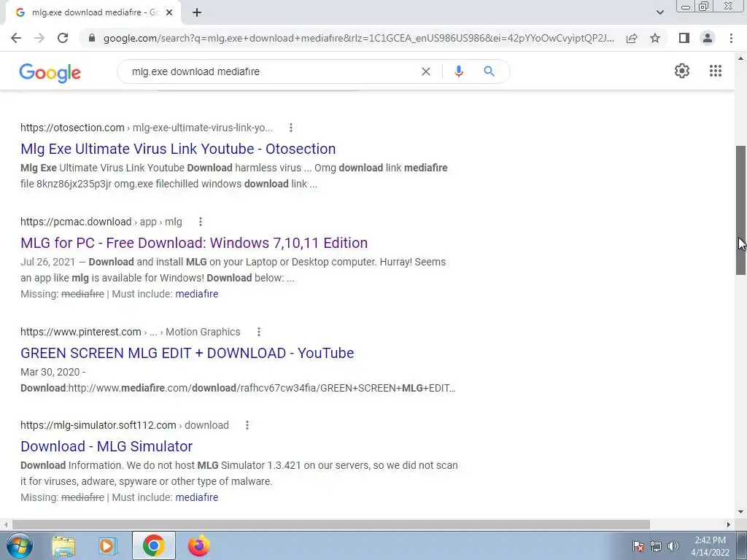Screen dimensions: 747x560
Task: Expand the tab search dropdown arrow
Action: click(659, 12)
